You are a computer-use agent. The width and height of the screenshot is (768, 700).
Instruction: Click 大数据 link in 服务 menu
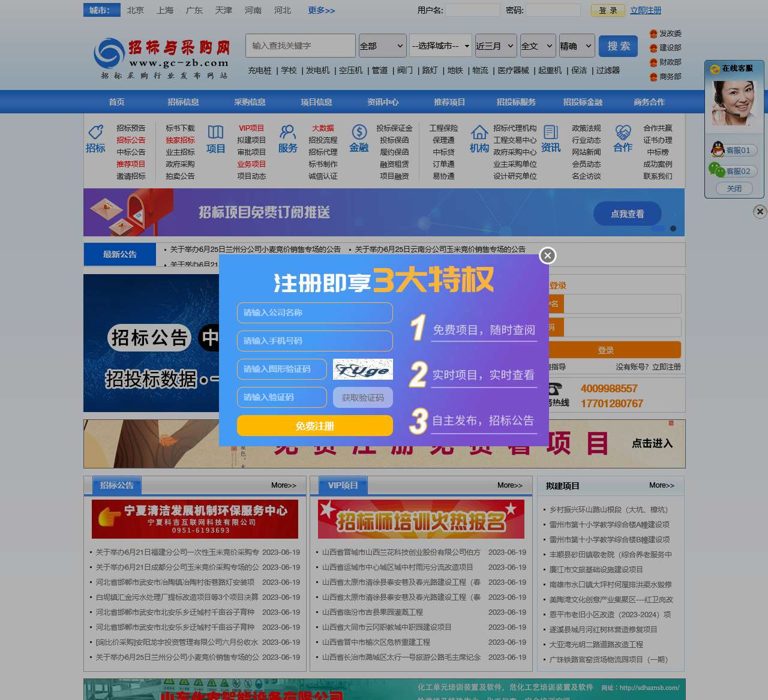pos(323,128)
